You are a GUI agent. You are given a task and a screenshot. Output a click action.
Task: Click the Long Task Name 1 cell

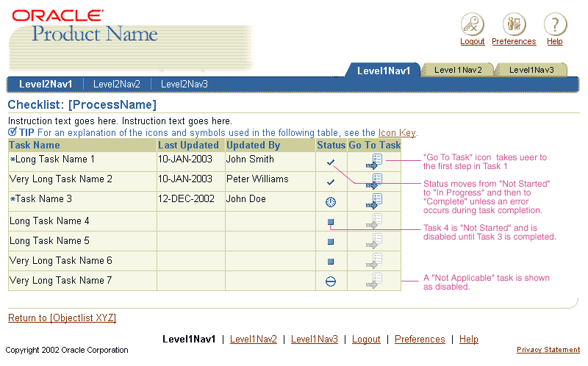[x=82, y=162]
